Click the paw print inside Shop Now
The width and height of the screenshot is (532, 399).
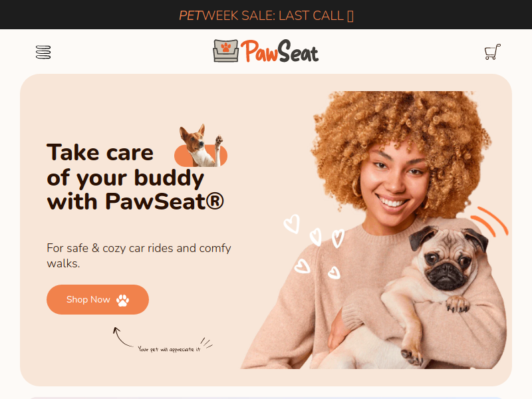[122, 300]
